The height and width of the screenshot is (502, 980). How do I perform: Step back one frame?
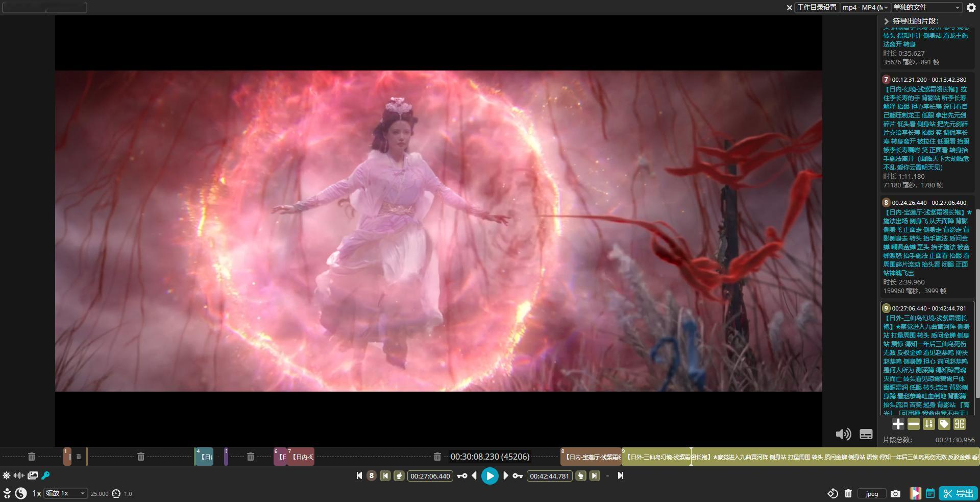pyautogui.click(x=475, y=475)
